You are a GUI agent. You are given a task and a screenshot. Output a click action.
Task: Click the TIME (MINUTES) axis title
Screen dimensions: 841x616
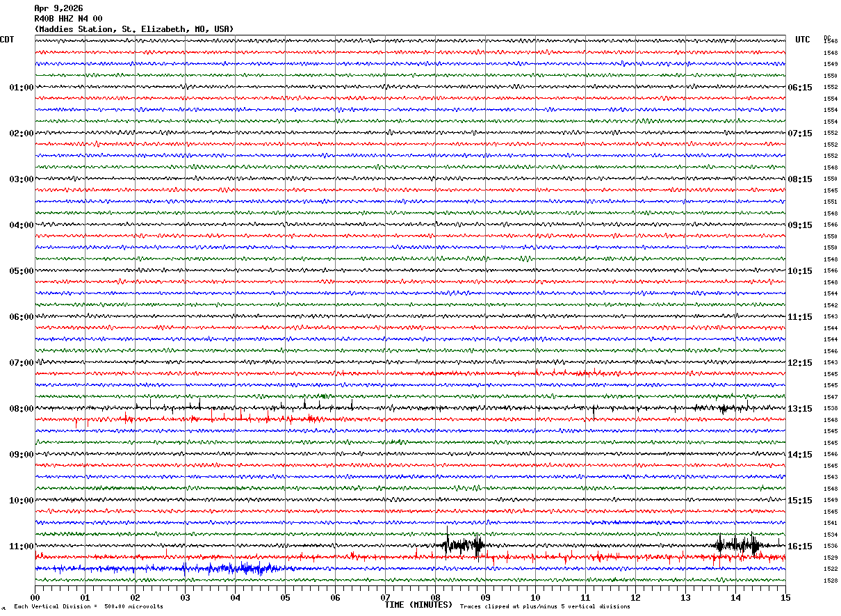(418, 605)
